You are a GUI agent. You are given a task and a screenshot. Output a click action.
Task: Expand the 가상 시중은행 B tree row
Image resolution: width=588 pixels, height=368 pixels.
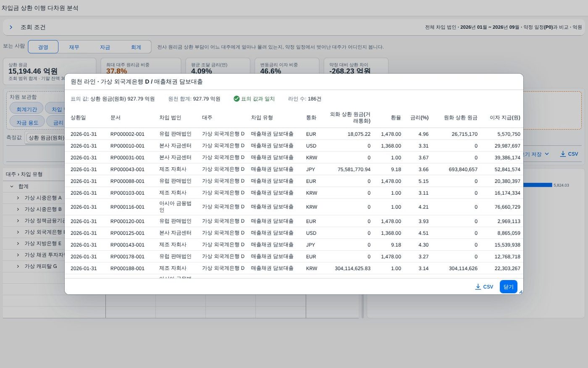[x=18, y=209]
